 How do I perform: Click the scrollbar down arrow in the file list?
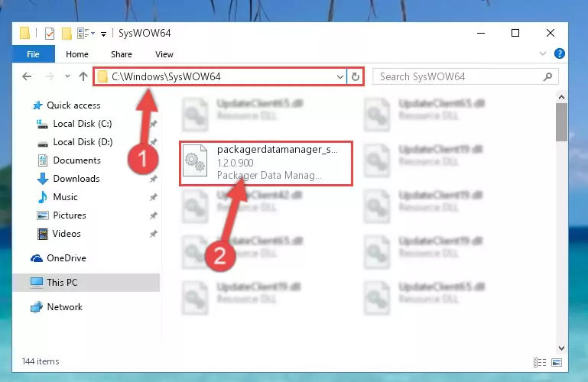[x=561, y=348]
